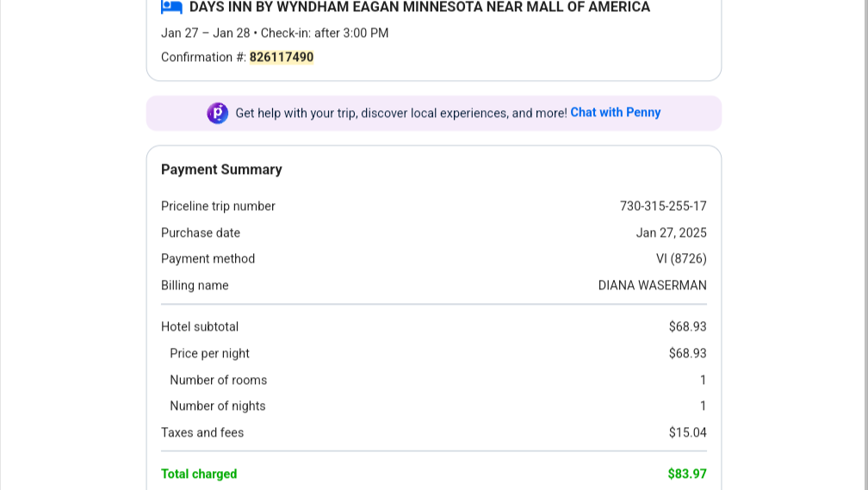The image size is (868, 490).
Task: Select the highlighted confirmation number 826117490
Action: click(x=282, y=57)
